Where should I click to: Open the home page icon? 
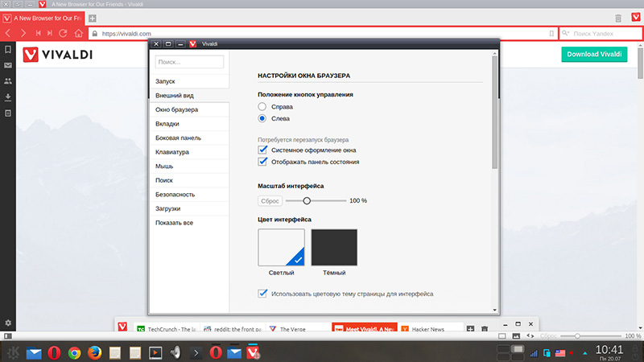tap(78, 33)
